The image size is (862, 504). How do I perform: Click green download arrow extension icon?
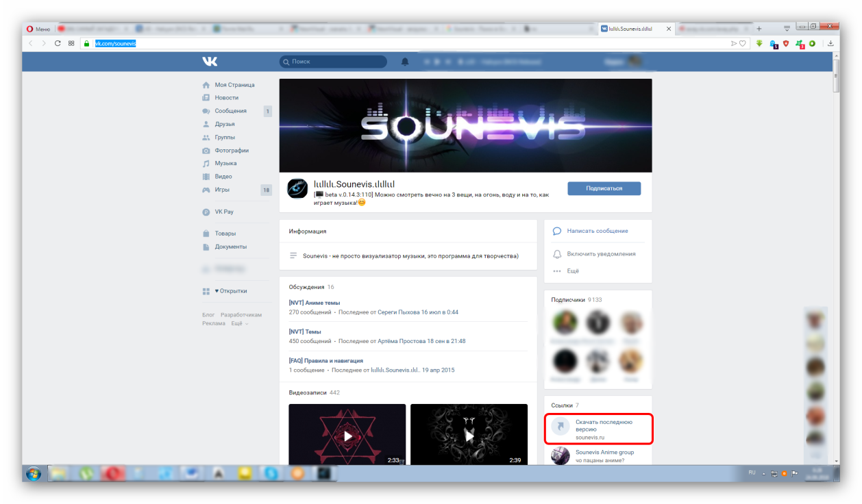coord(760,43)
